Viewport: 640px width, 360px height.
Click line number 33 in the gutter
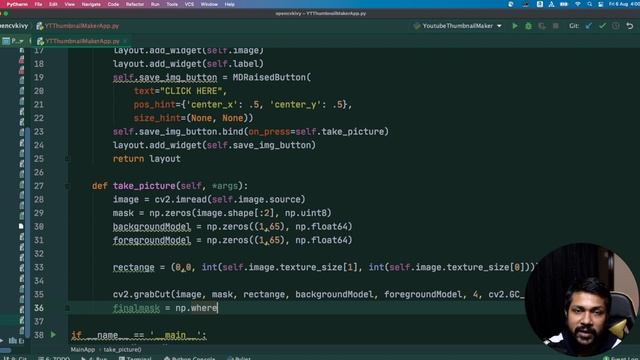tap(39, 267)
